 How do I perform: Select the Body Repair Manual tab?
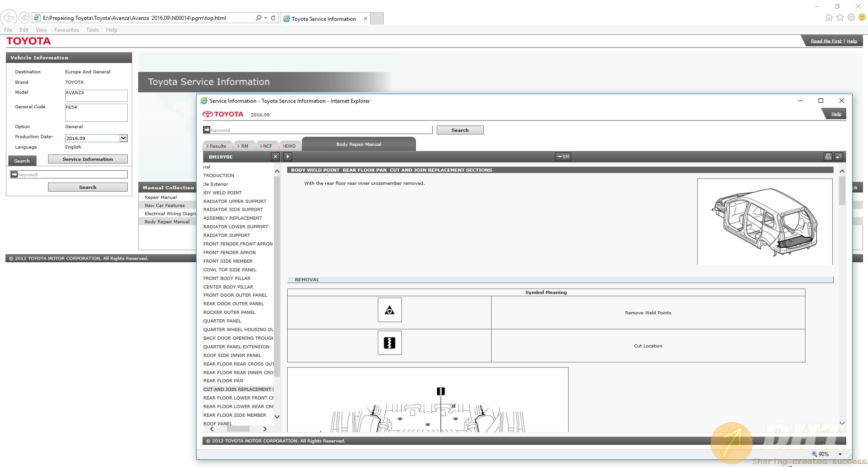[359, 144]
